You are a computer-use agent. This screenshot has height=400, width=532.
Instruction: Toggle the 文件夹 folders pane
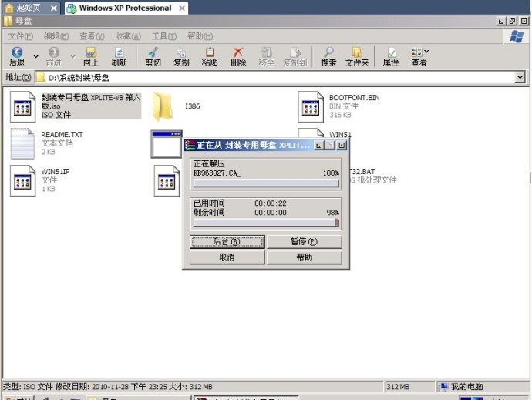tap(357, 57)
